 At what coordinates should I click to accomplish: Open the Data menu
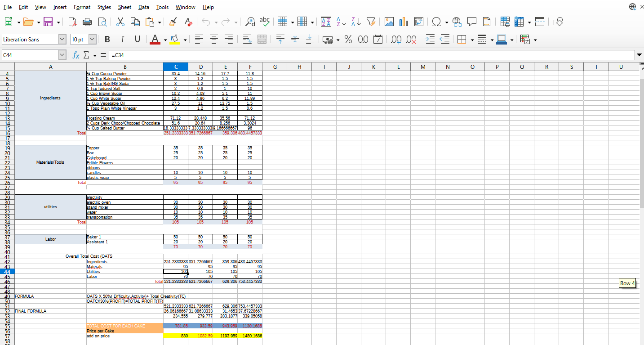click(144, 7)
